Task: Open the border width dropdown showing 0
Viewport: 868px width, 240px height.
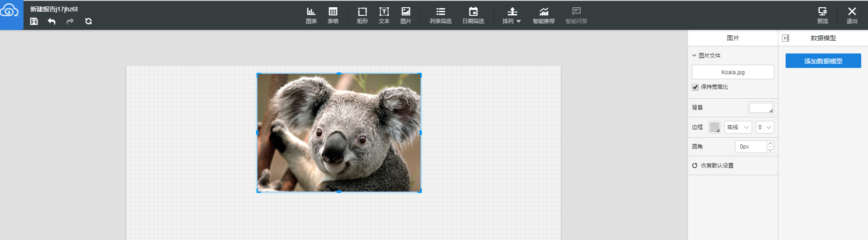Action: pyautogui.click(x=765, y=127)
